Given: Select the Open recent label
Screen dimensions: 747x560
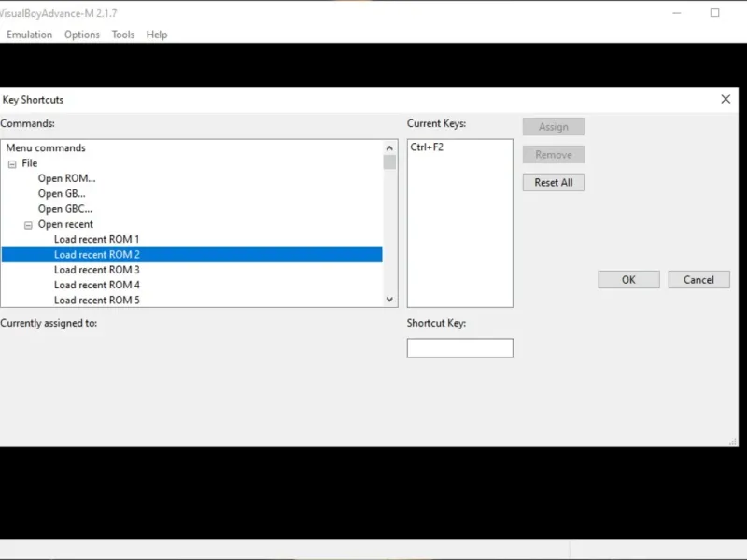Looking at the screenshot, I should tap(65, 224).
